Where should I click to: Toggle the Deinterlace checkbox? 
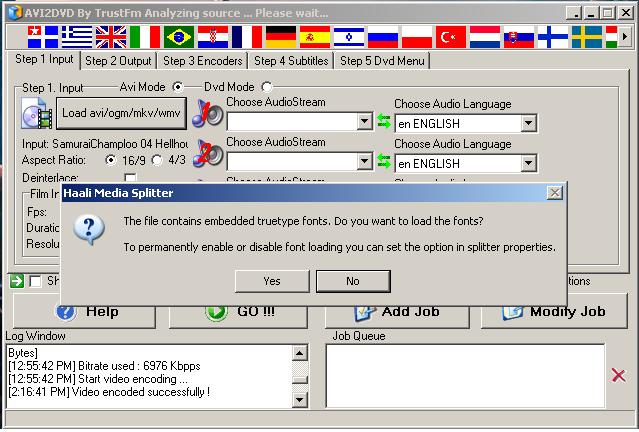point(130,178)
